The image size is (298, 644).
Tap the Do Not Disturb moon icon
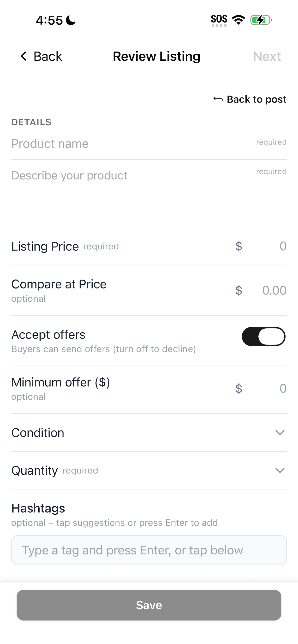click(x=71, y=20)
